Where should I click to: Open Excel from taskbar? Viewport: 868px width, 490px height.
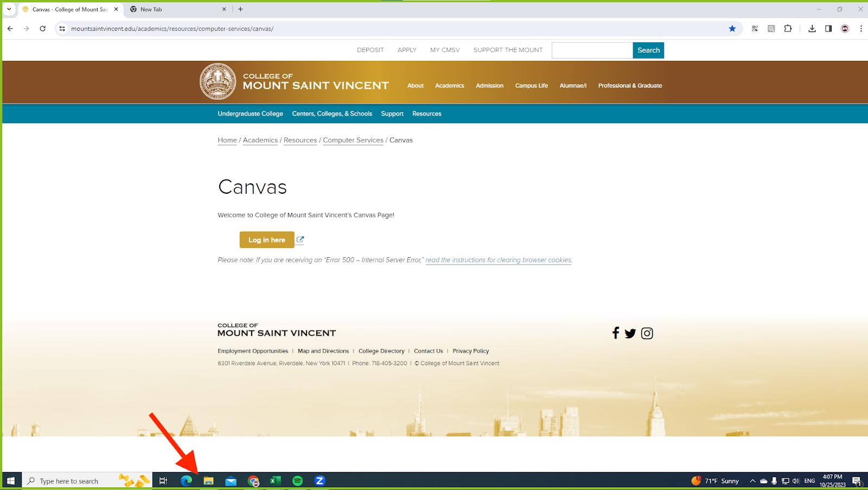[275, 481]
